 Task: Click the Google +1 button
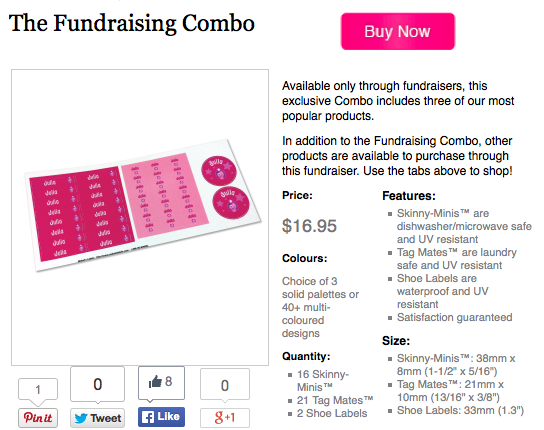pyautogui.click(x=225, y=418)
